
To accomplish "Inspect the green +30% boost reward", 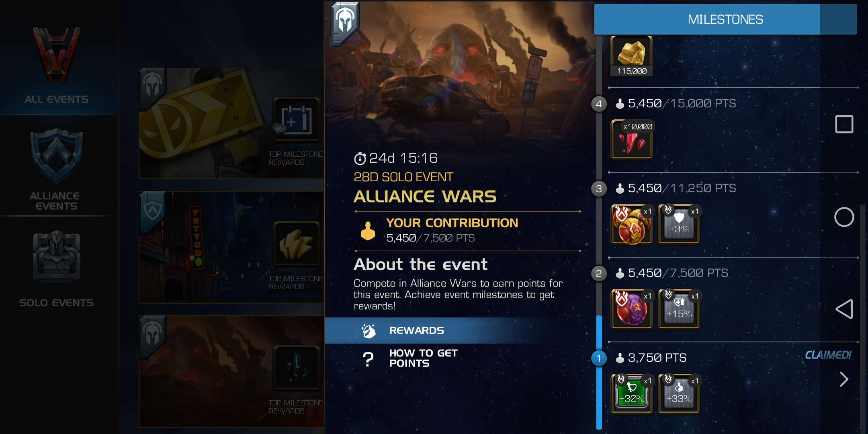I will click(632, 393).
